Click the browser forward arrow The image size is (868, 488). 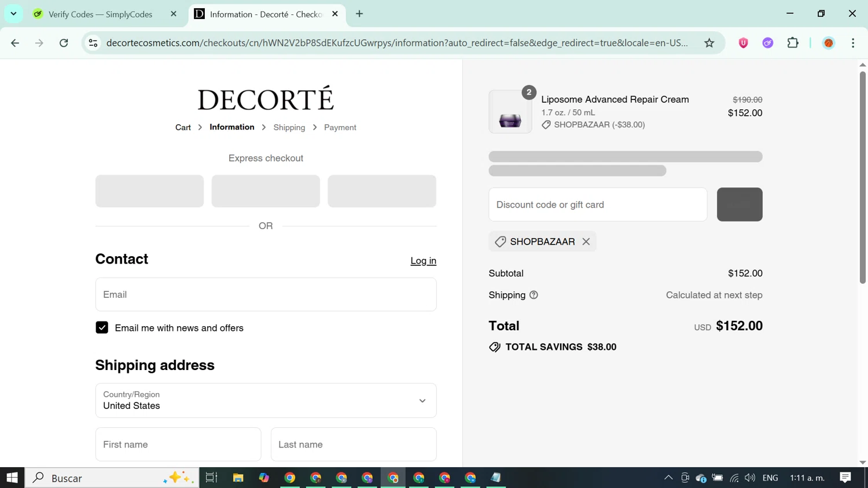pyautogui.click(x=39, y=43)
